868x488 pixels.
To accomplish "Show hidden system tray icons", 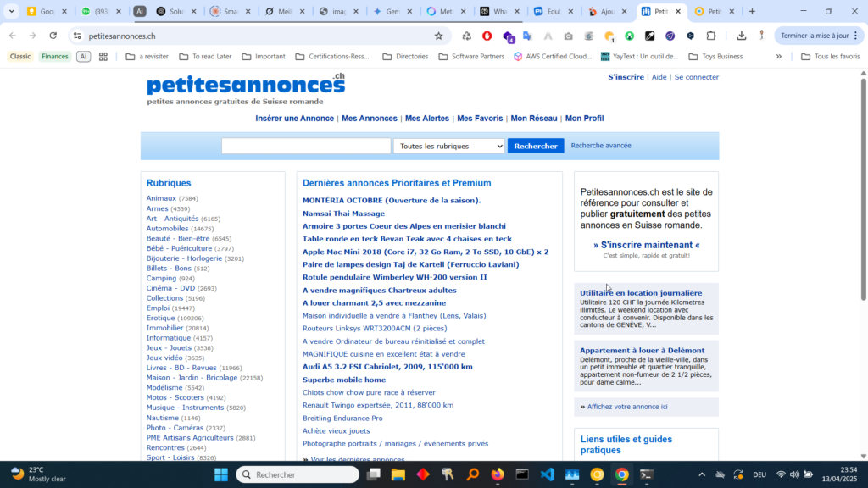I will tap(702, 474).
